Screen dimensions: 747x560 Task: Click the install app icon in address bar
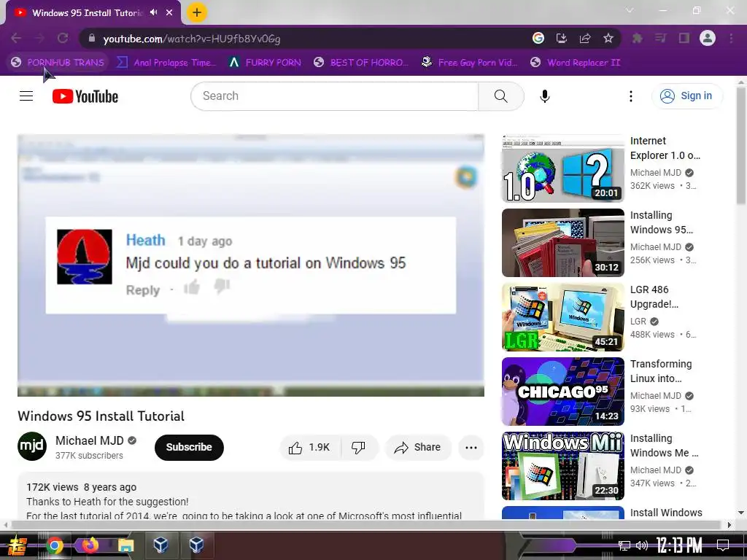pos(562,38)
